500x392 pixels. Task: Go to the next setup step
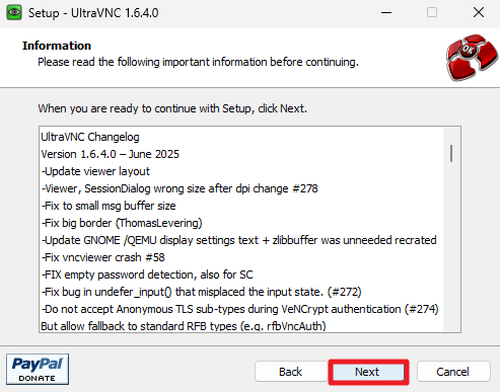[367, 372]
